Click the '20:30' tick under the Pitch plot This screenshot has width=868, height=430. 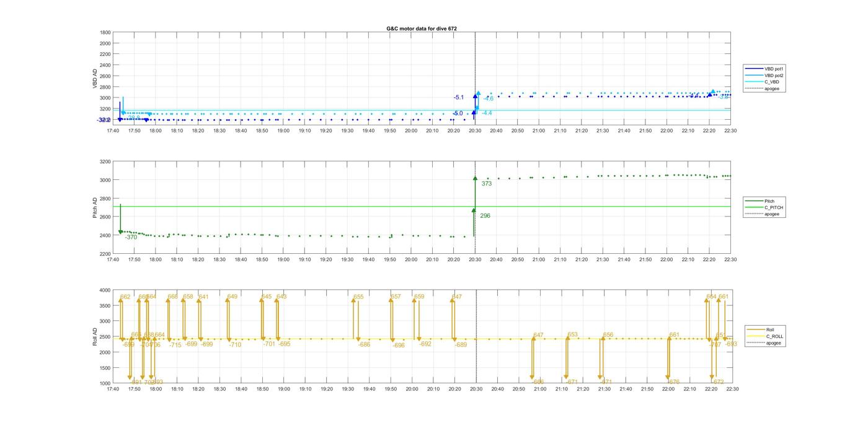tap(475, 260)
